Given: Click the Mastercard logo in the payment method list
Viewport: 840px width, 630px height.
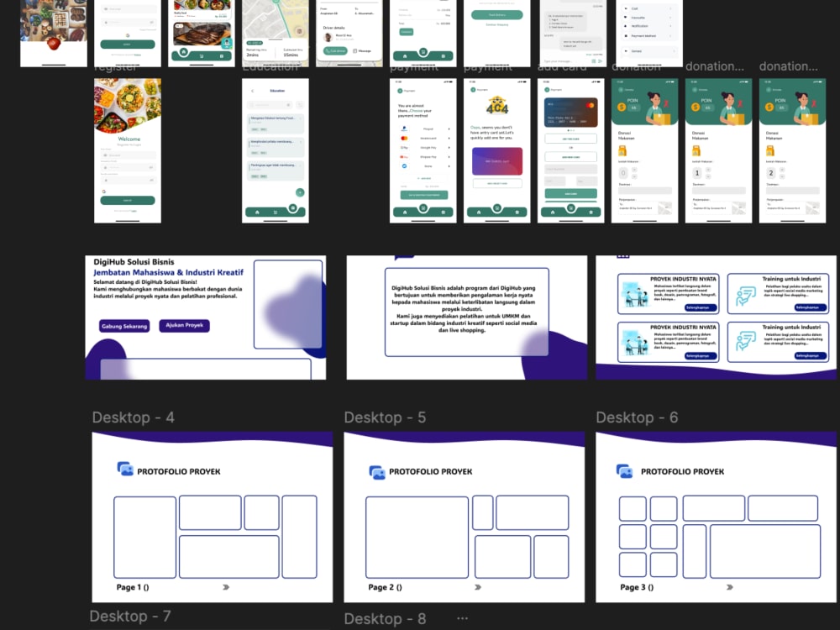Looking at the screenshot, I should 404,139.
